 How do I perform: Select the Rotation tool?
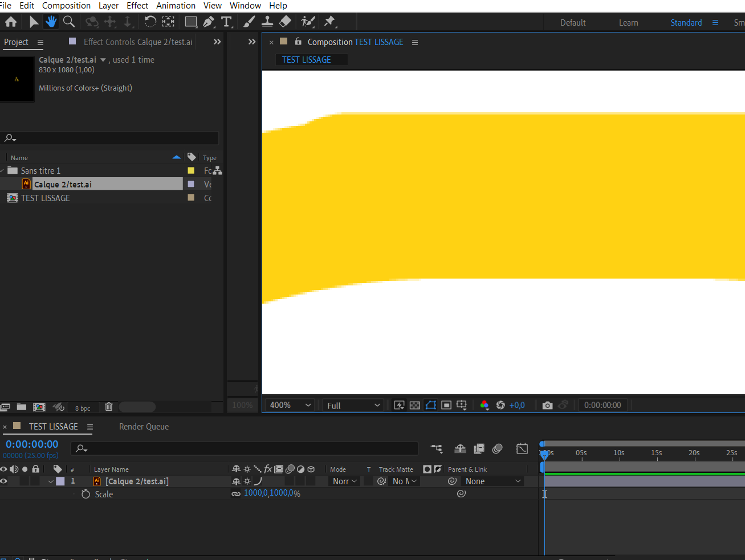150,22
